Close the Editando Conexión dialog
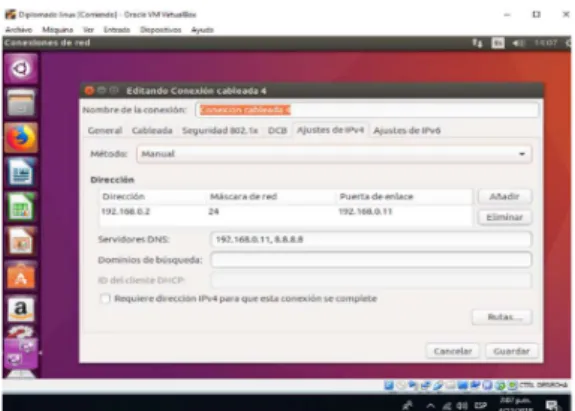This screenshot has height=411, width=575. point(89,91)
